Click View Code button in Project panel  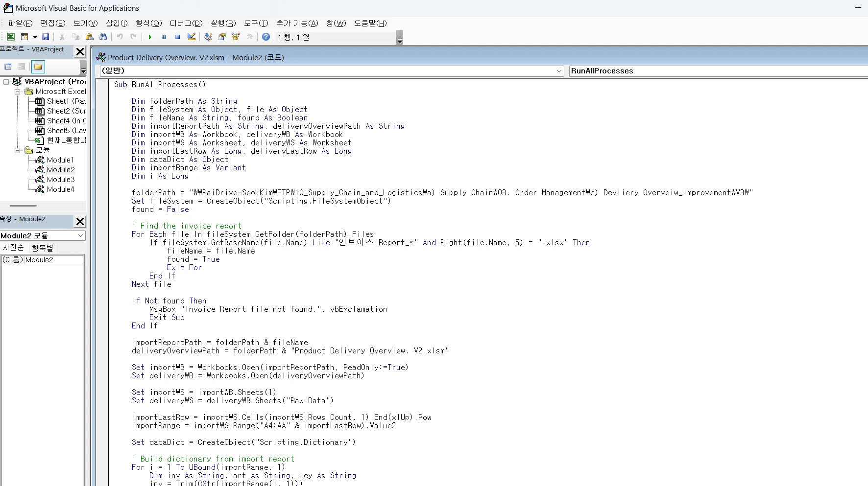(8, 67)
